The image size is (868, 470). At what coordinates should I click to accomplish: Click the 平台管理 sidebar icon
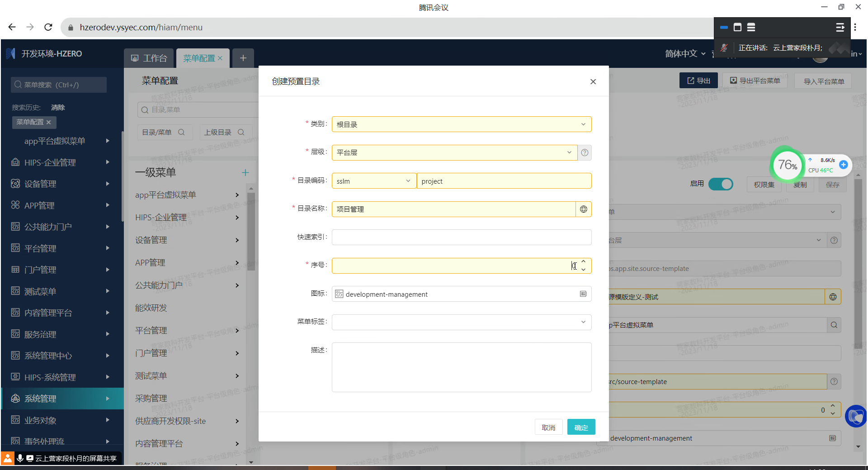(15, 248)
